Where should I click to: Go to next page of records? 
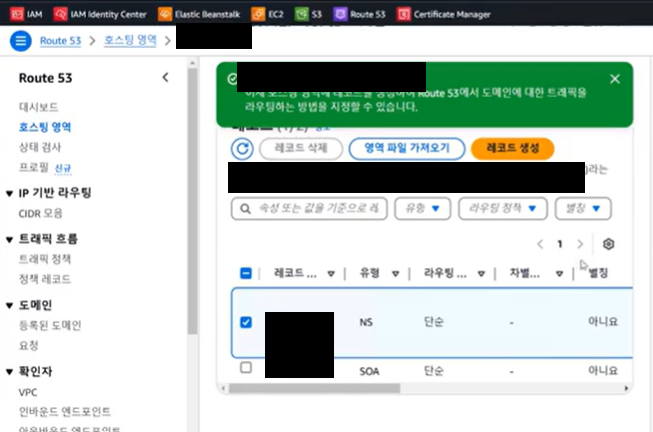(580, 244)
